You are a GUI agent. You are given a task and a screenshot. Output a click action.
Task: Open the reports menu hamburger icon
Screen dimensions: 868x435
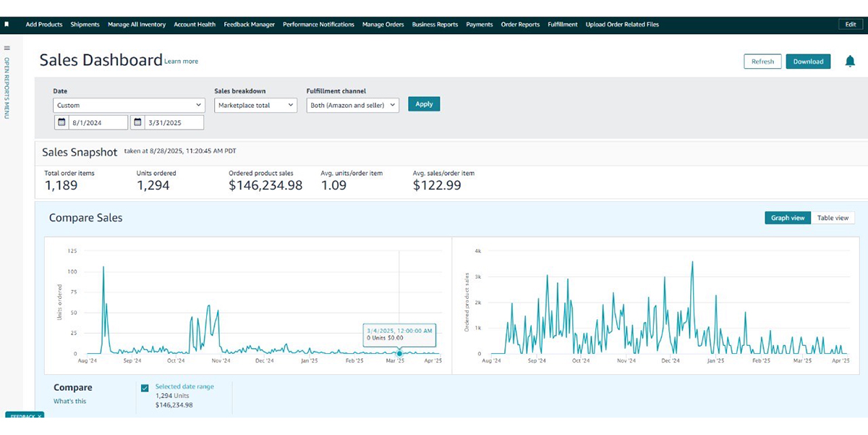7,48
